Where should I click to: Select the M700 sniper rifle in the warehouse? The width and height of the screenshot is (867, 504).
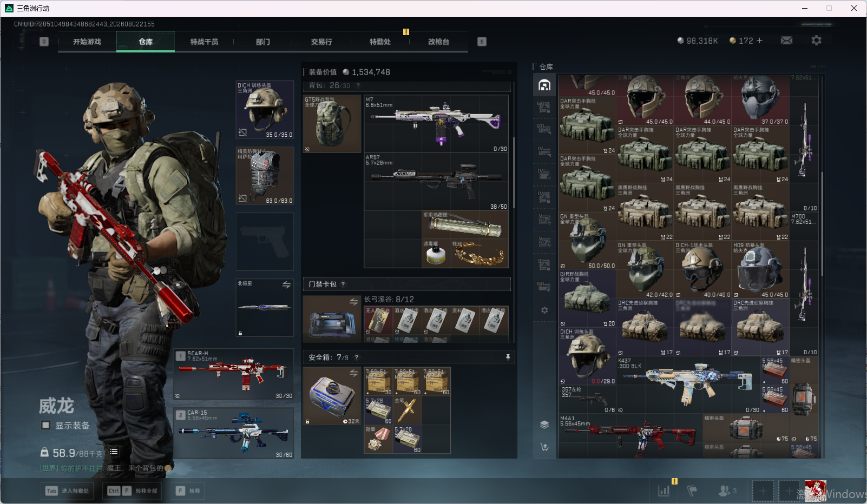(804, 284)
